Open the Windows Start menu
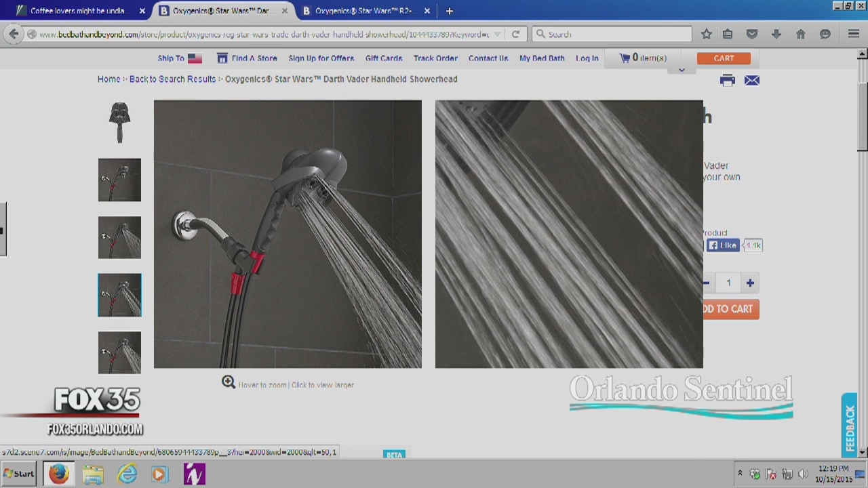The image size is (868, 488). click(20, 474)
